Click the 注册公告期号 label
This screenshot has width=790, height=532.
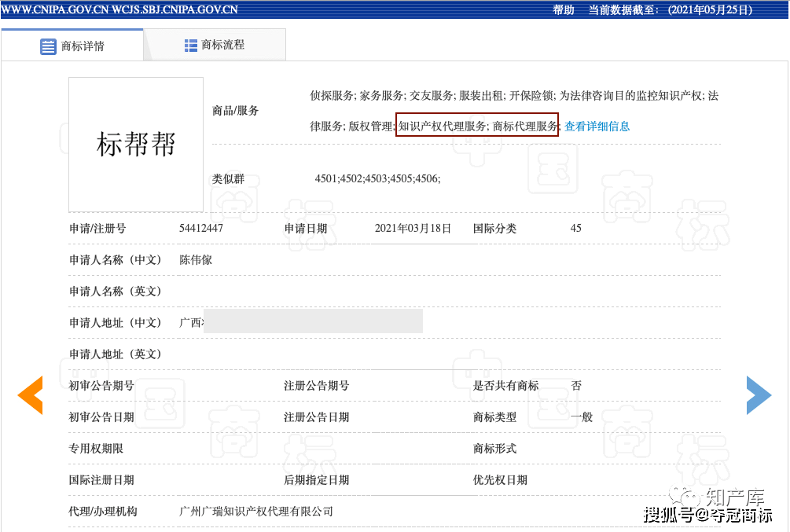317,386
